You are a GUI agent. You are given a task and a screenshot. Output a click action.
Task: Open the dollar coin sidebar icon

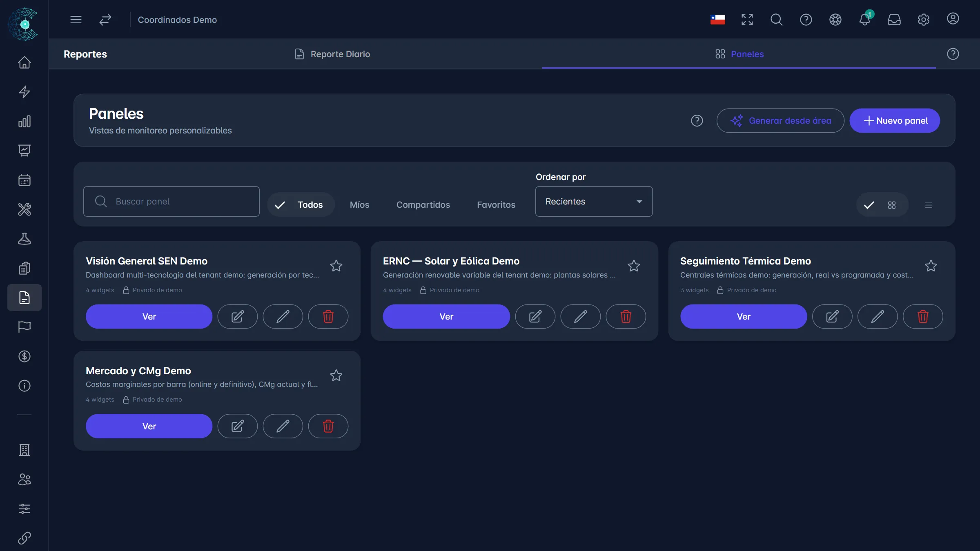coord(24,356)
